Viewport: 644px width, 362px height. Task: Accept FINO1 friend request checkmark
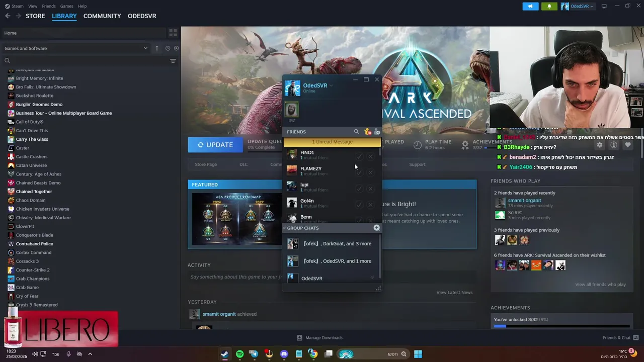359,156
